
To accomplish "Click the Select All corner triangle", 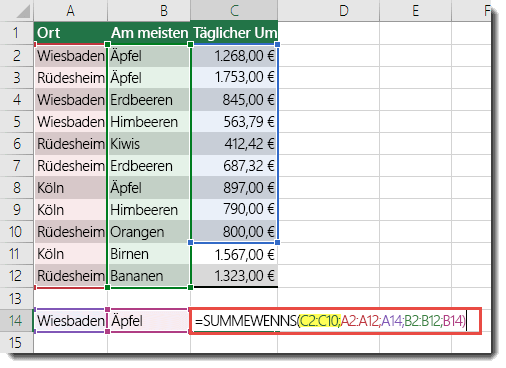I will [23, 11].
